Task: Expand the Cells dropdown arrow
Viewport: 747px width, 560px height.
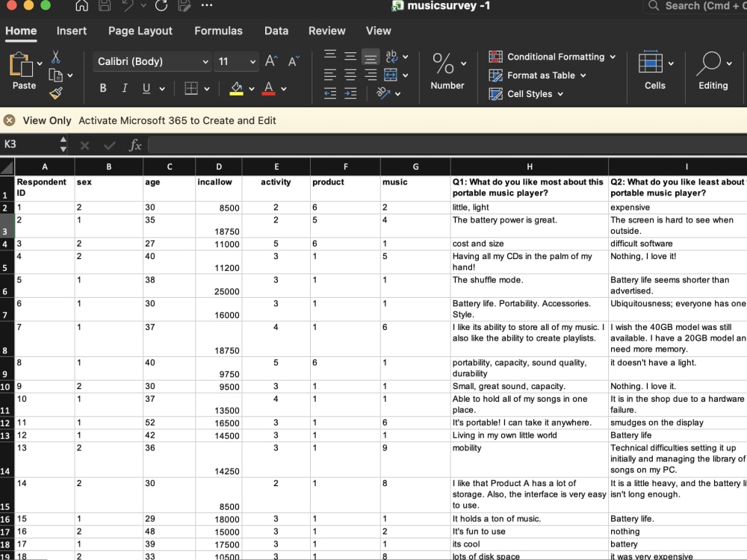Action: pos(671,63)
